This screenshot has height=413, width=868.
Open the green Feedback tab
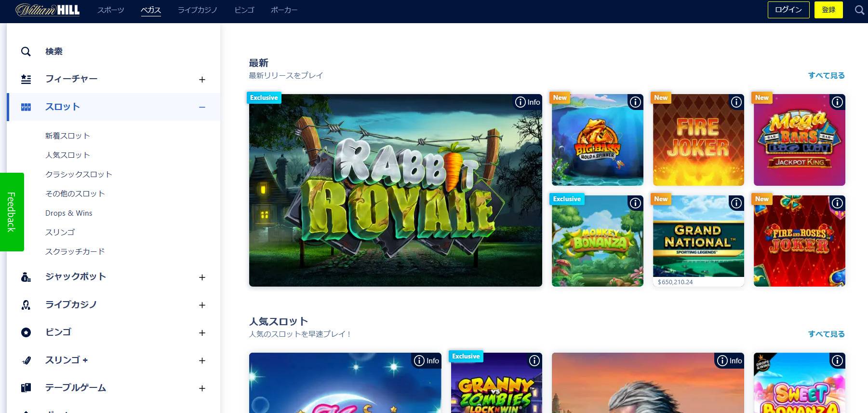coord(12,212)
